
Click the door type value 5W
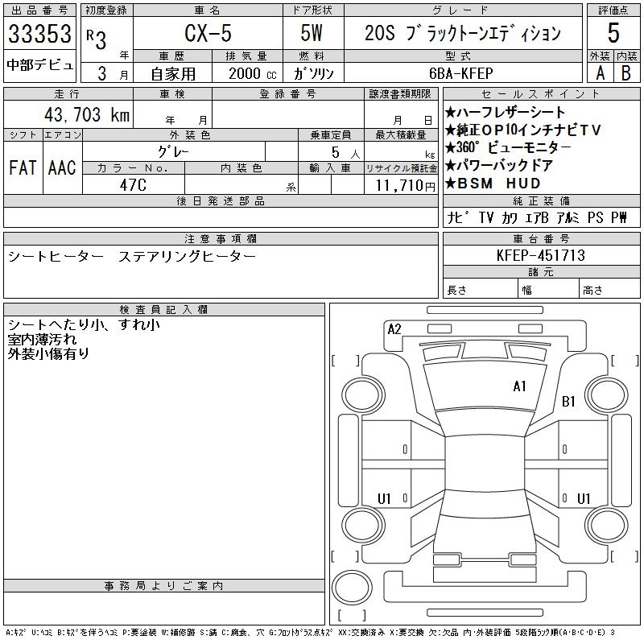[x=312, y=33]
